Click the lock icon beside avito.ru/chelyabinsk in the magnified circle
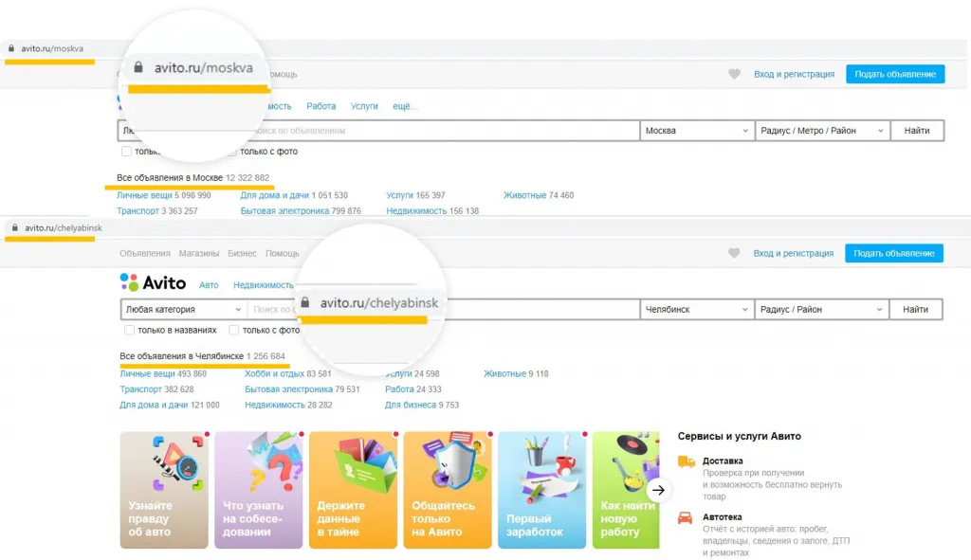The width and height of the screenshot is (971, 560). pyautogui.click(x=305, y=303)
